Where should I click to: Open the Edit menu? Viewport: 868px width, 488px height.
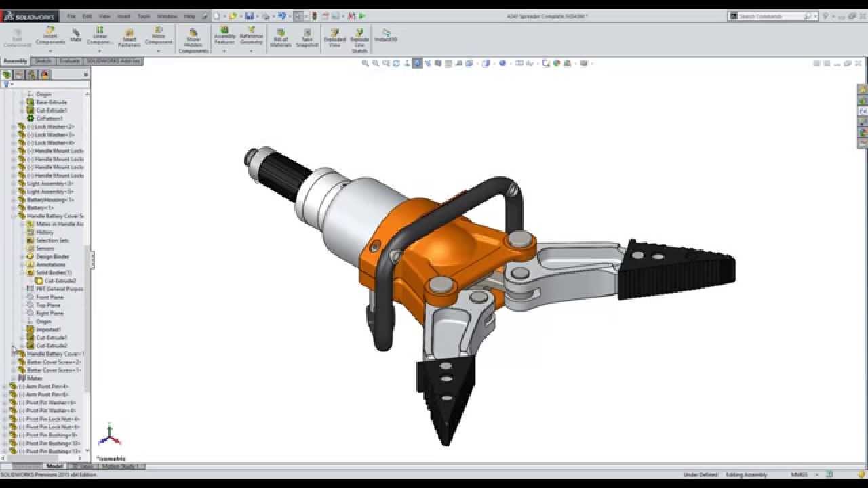[87, 16]
